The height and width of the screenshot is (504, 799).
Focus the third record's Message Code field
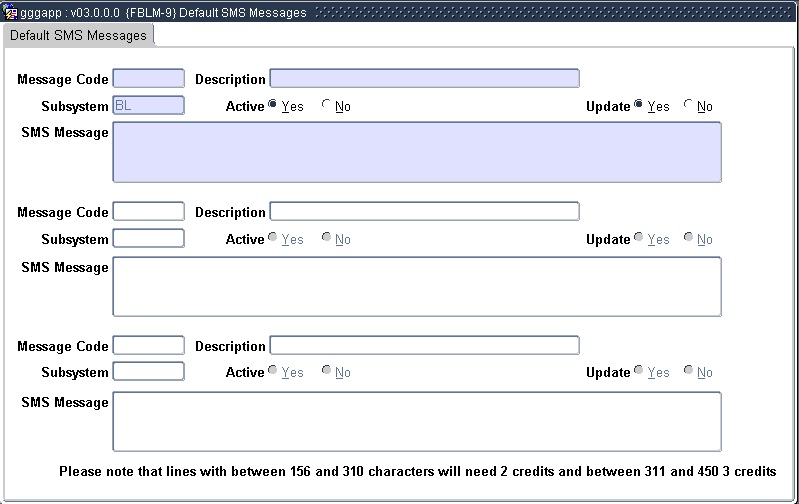(x=149, y=346)
